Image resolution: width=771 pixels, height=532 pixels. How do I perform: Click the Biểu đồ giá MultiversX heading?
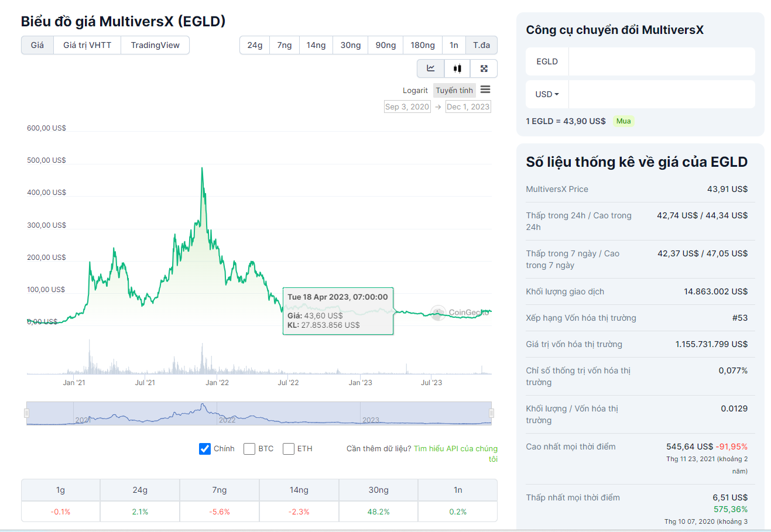point(123,22)
